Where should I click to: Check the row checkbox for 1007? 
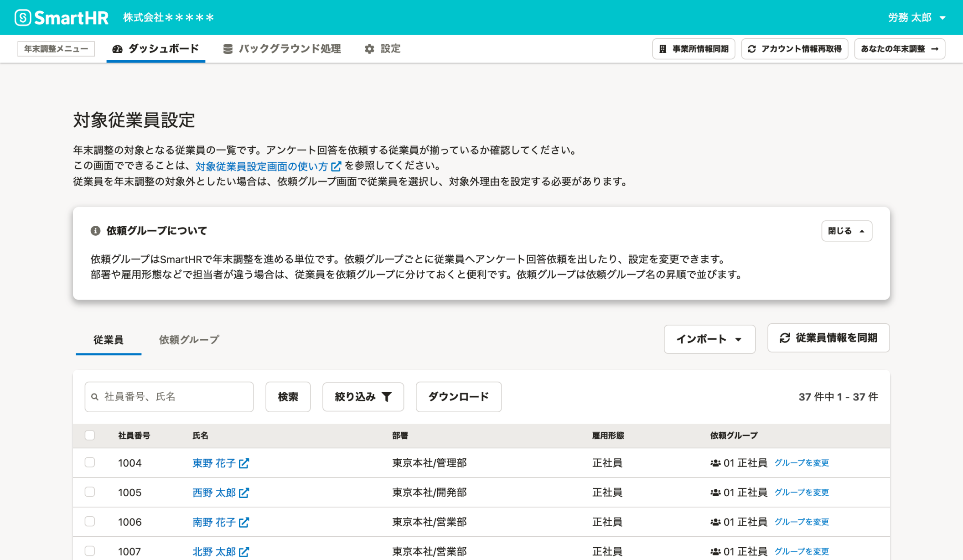click(90, 551)
